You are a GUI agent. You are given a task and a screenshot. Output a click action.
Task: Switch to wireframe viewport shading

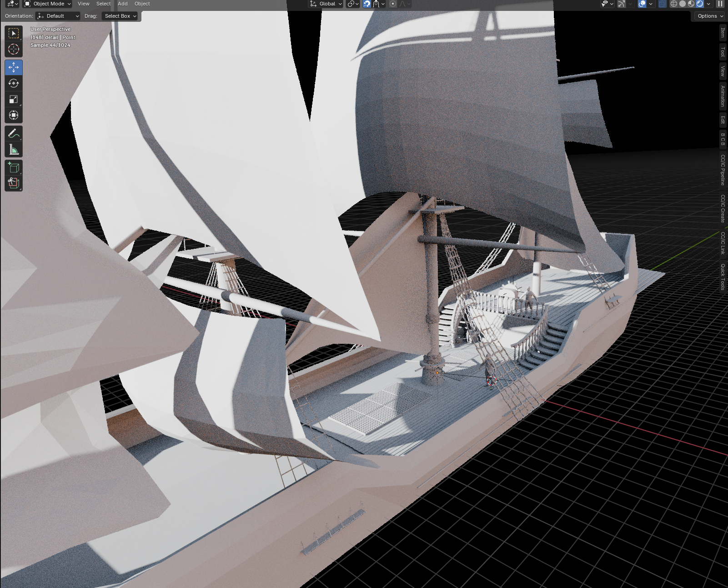[674, 4]
